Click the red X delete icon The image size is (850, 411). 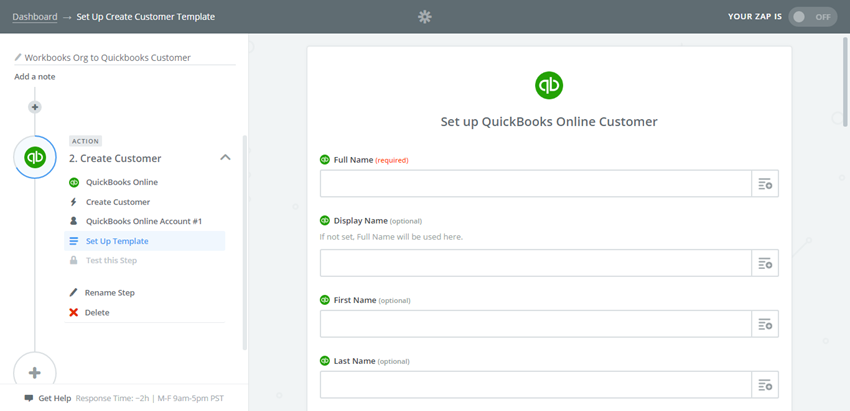(74, 312)
